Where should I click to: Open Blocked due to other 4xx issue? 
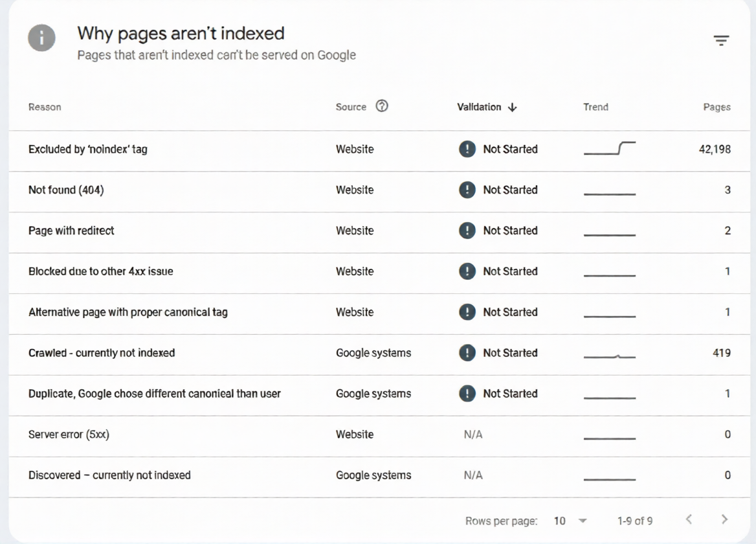point(101,271)
